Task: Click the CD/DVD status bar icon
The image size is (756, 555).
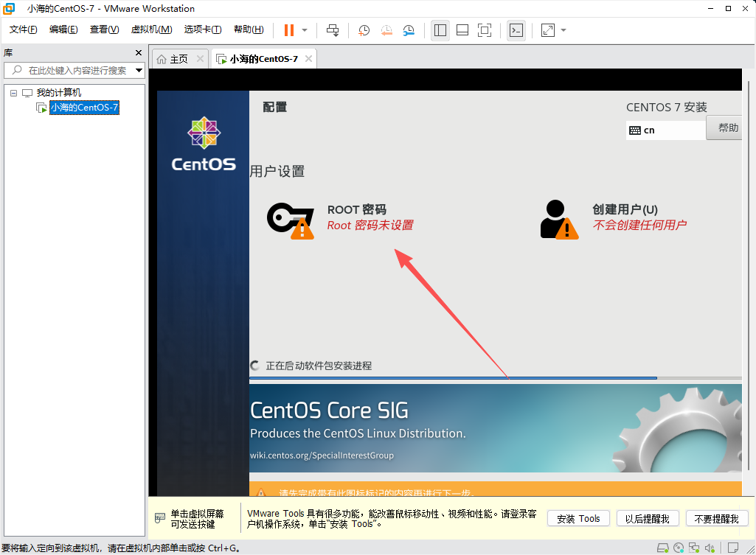Action: click(x=679, y=548)
